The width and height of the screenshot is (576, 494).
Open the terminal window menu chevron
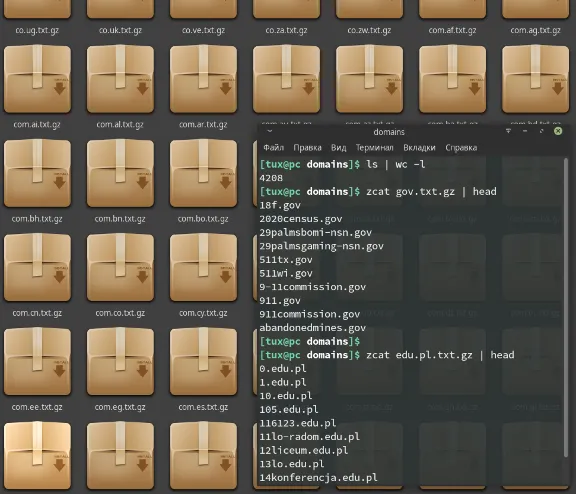click(269, 131)
